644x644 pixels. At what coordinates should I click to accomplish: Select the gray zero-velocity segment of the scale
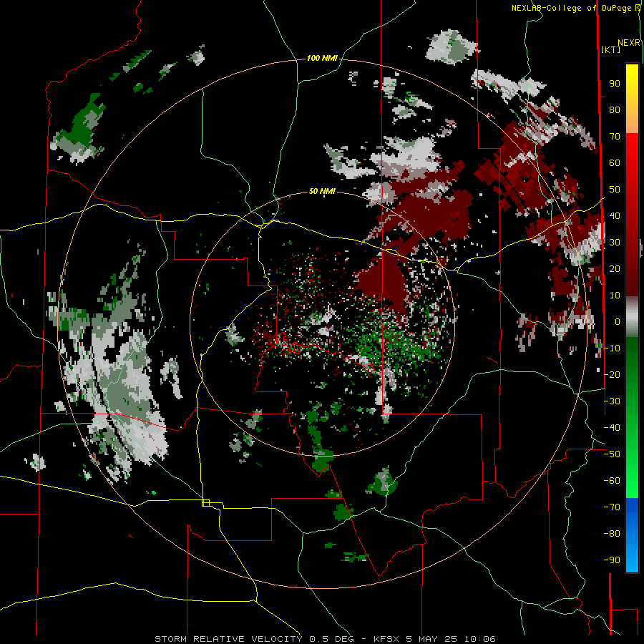pos(632,317)
